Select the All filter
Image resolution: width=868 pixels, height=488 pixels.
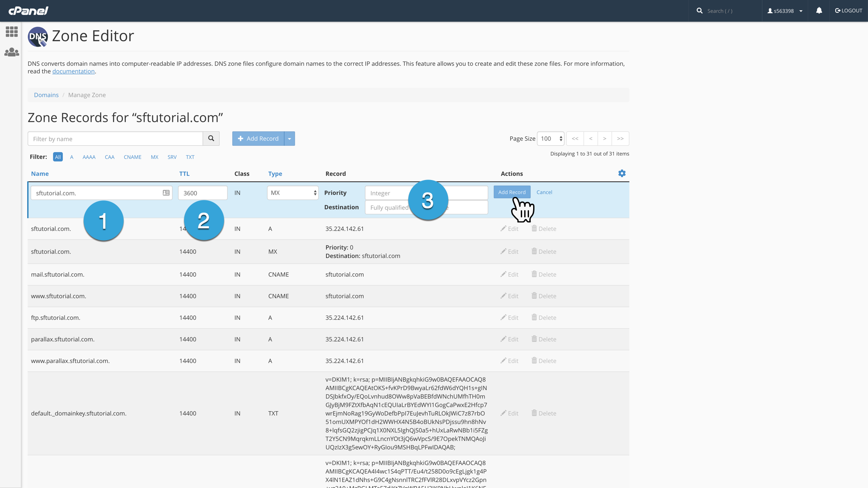(58, 157)
